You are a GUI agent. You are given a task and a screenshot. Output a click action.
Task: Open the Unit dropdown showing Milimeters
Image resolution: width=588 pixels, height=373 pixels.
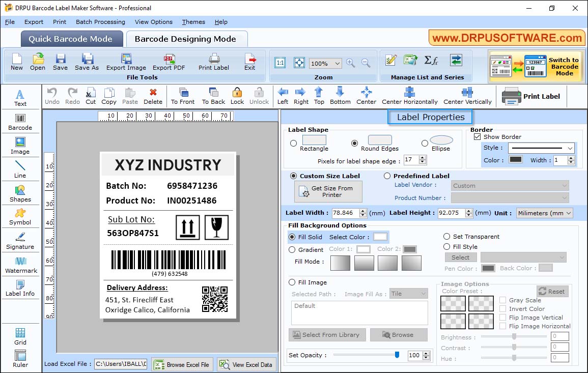(x=544, y=213)
